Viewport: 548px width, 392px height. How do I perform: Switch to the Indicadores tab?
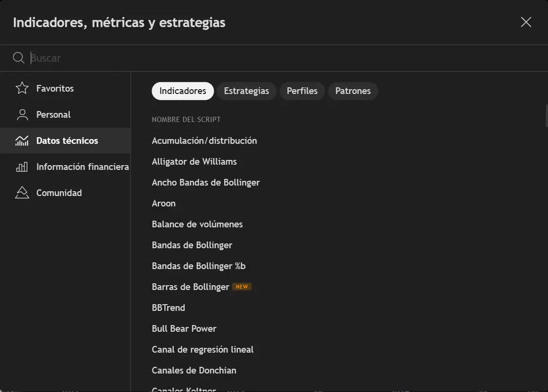[x=182, y=91]
